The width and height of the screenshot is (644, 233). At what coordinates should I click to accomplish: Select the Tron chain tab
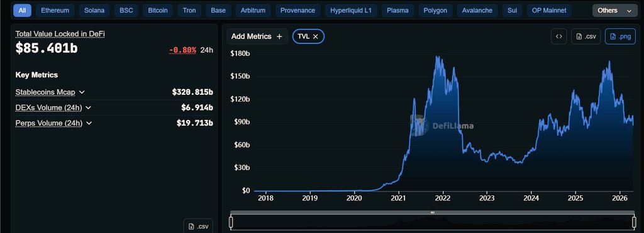[189, 11]
